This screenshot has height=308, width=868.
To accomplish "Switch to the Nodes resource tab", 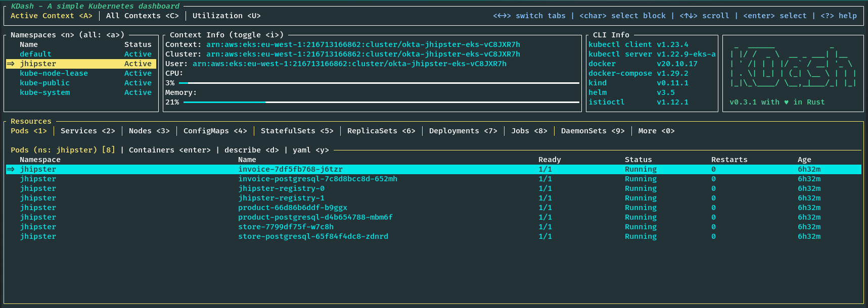I will [x=149, y=131].
